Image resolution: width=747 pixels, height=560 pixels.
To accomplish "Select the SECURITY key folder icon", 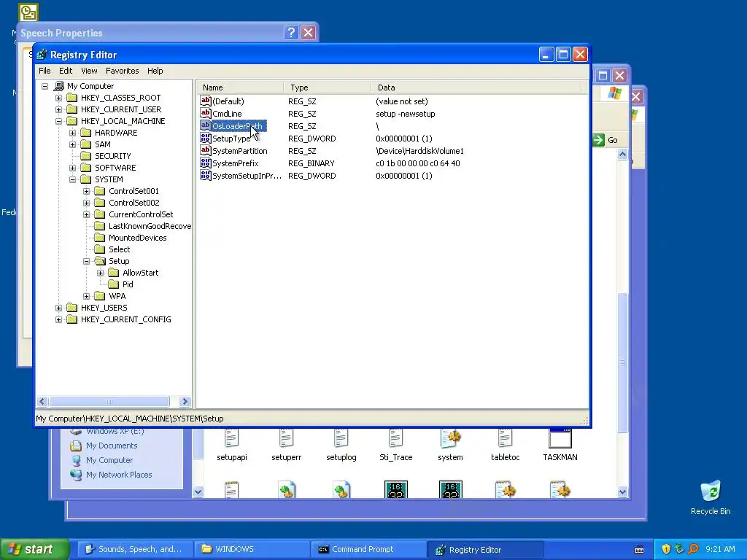I will point(86,156).
